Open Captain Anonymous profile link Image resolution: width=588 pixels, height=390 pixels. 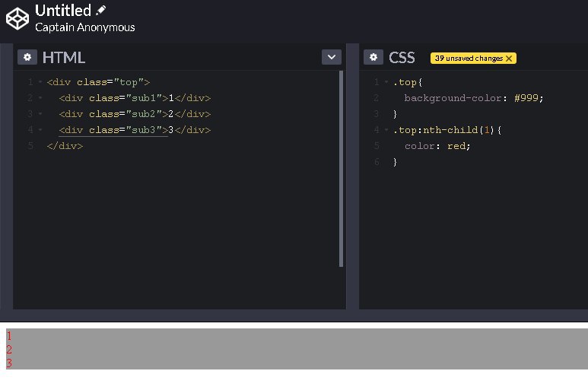pyautogui.click(x=85, y=27)
